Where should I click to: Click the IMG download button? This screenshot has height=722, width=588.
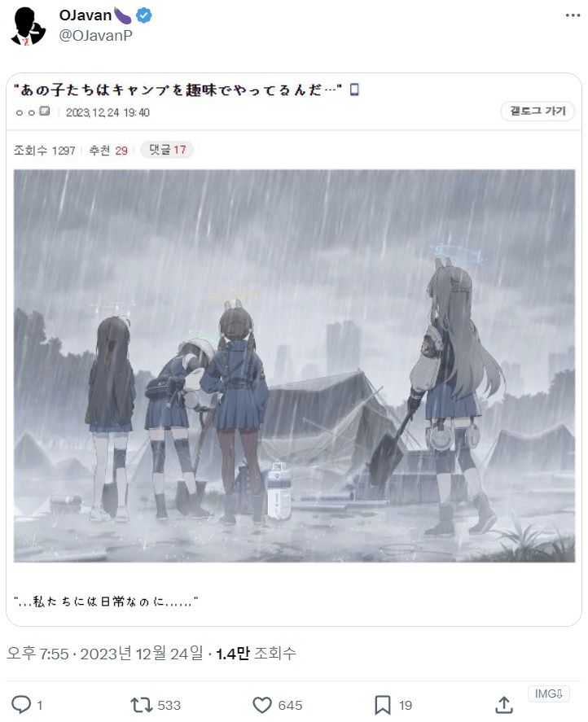(x=548, y=694)
